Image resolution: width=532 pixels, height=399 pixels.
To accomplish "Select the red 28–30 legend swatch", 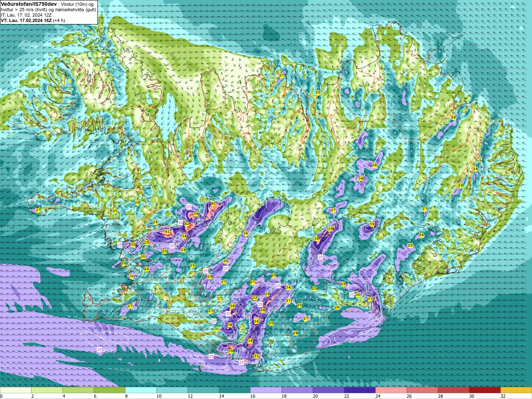I will point(453,390).
